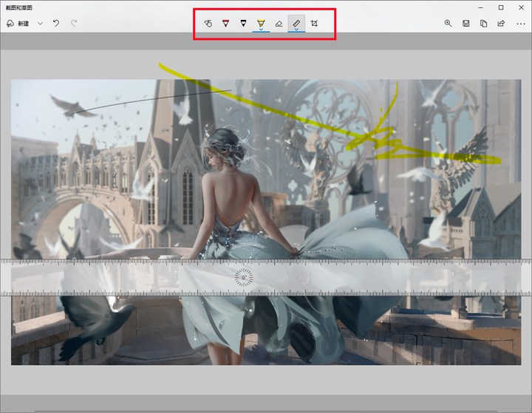Open the Zoom control

(449, 24)
